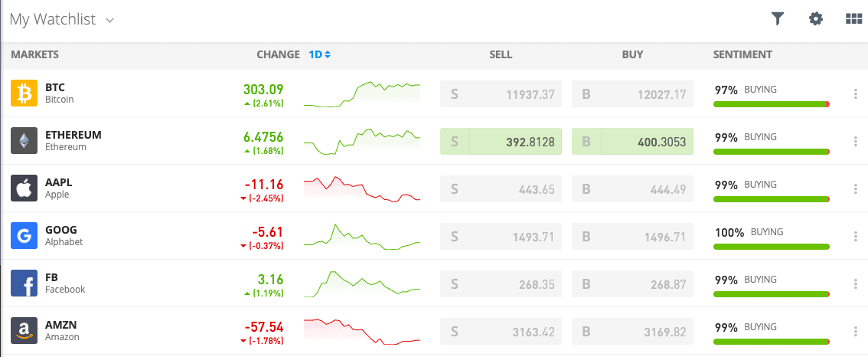Sell Ethereum at 392.8128
868x357 pixels.
point(501,142)
